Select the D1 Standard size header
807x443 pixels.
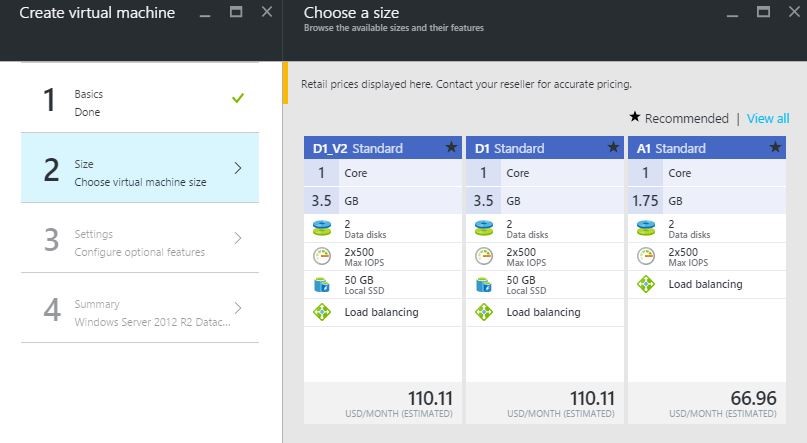point(545,148)
